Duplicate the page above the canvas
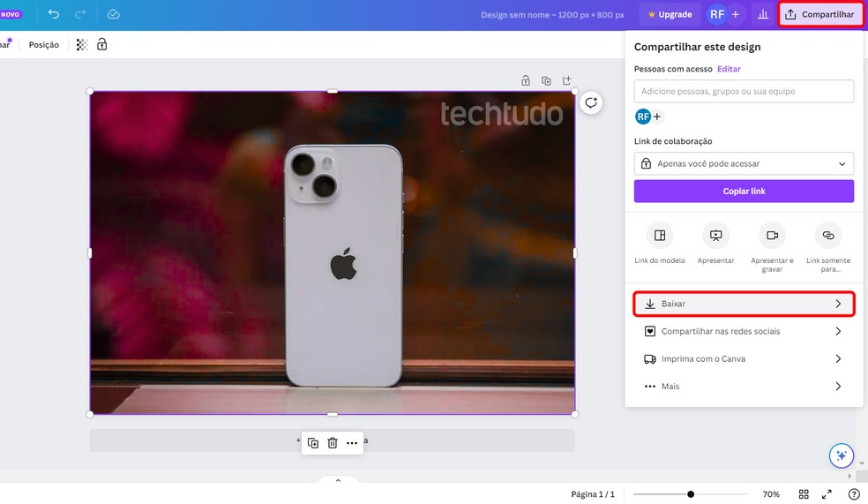 click(x=546, y=81)
